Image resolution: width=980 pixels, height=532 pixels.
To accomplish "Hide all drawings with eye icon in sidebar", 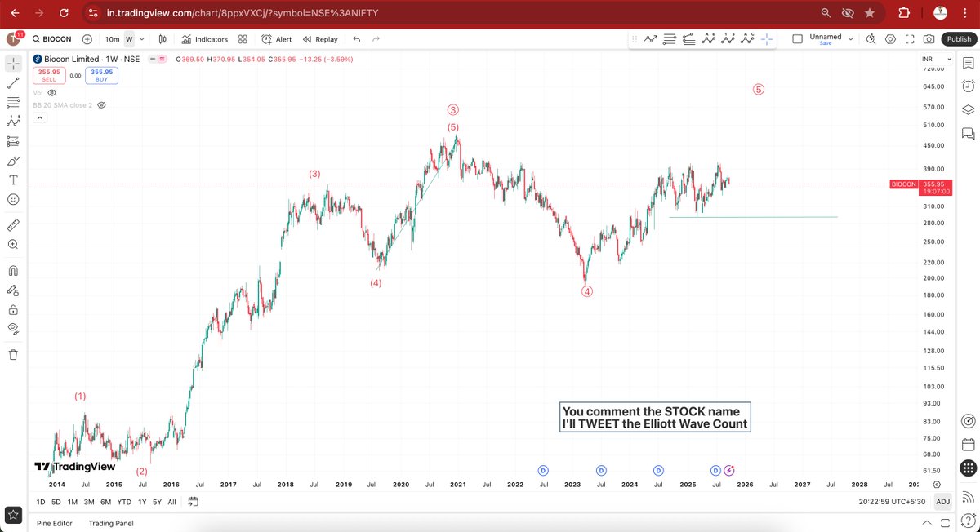I will (13, 330).
